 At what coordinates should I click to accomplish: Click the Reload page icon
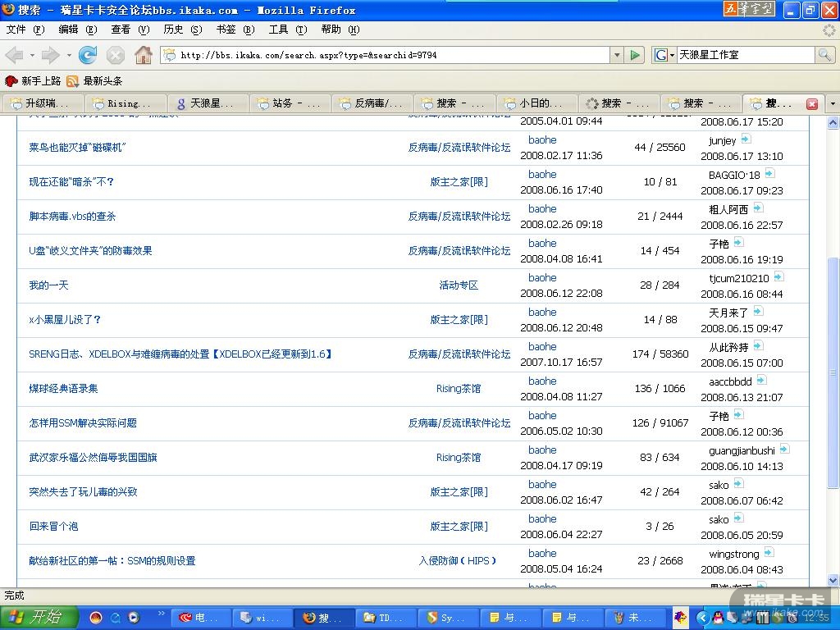pos(88,55)
